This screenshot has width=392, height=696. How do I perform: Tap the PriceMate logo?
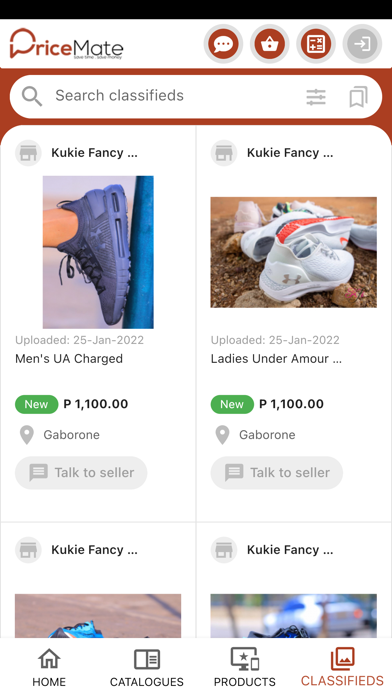click(x=67, y=44)
